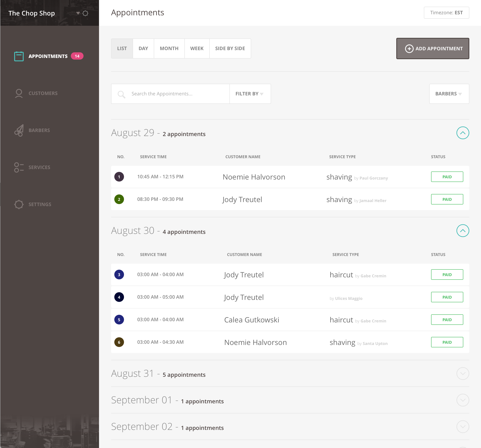This screenshot has height=448, width=481.
Task: Expand the September 01 appointments section
Action: [462, 400]
